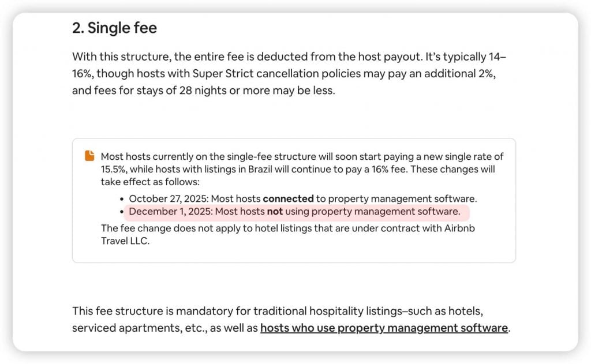Click the "Airbnb Travel LLC" sentence in the note
The height and width of the screenshot is (364, 591).
(x=288, y=234)
